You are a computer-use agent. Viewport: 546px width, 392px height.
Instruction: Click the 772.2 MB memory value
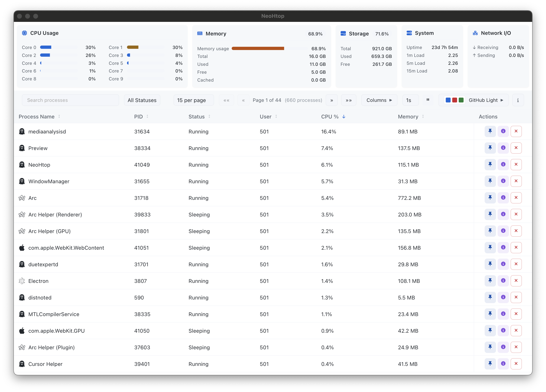[409, 198]
